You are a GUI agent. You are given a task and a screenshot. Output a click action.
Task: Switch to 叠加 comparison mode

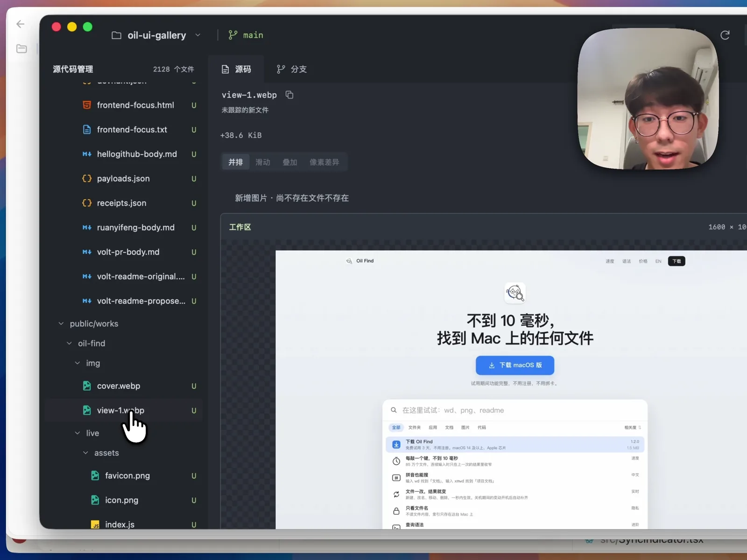coord(290,162)
